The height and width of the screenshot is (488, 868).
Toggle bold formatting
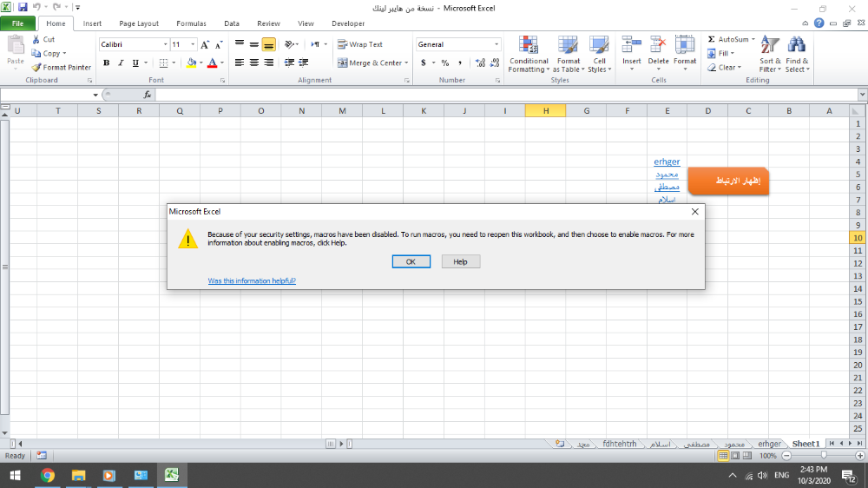[x=106, y=63]
